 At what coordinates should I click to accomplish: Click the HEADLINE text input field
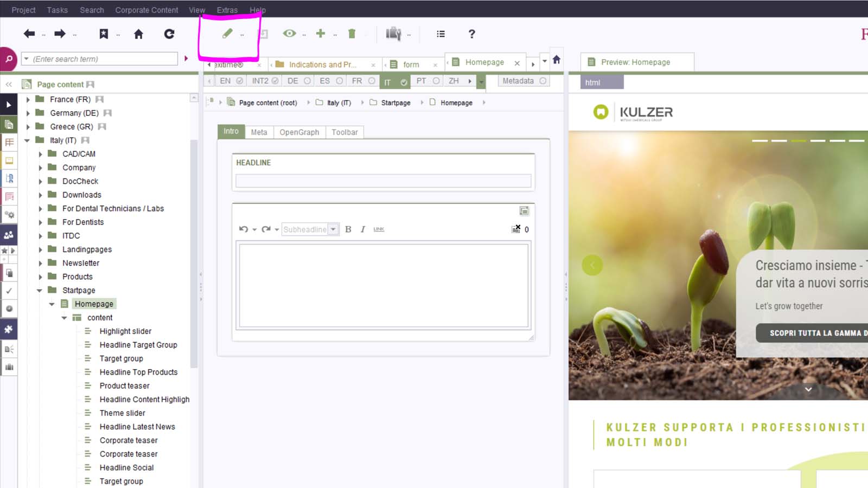[x=383, y=181]
